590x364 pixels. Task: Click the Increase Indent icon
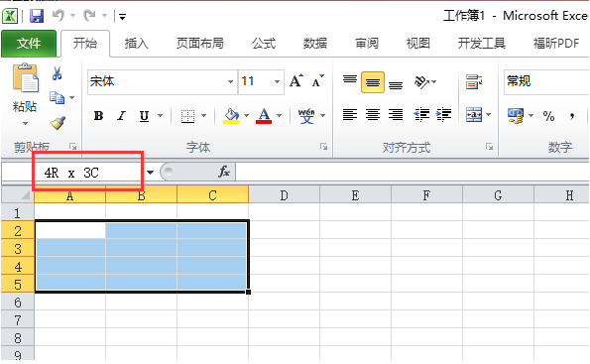click(x=443, y=114)
